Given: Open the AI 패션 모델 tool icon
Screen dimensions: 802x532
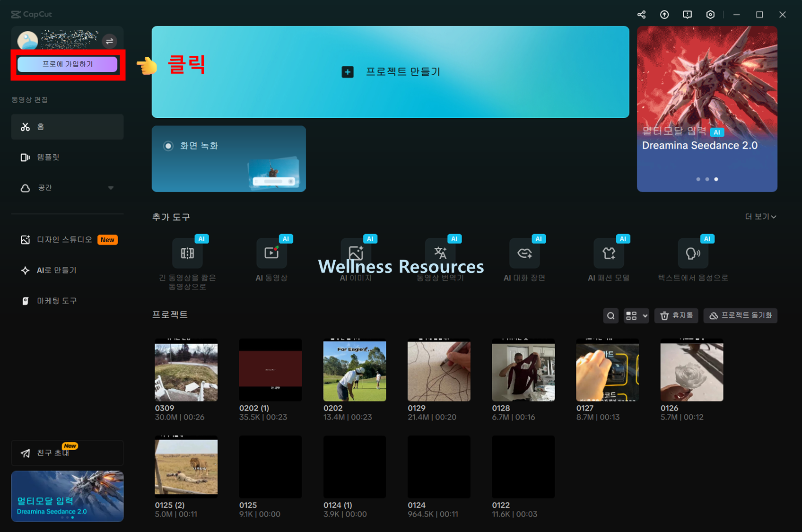Looking at the screenshot, I should click(609, 253).
